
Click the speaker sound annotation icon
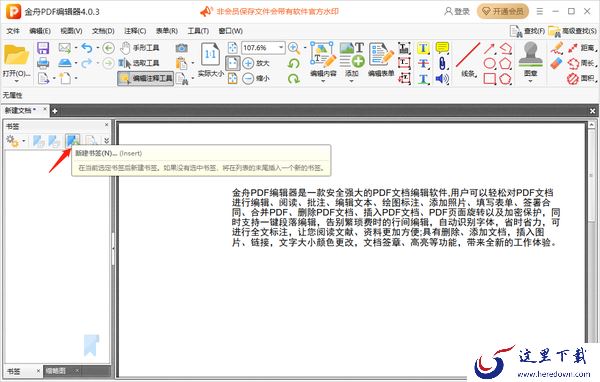tap(442, 79)
